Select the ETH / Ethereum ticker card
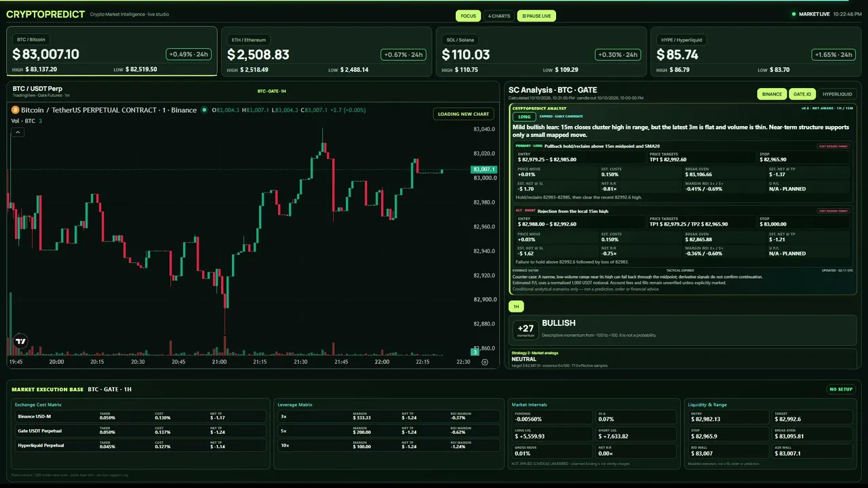The image size is (868, 488). click(x=326, y=52)
